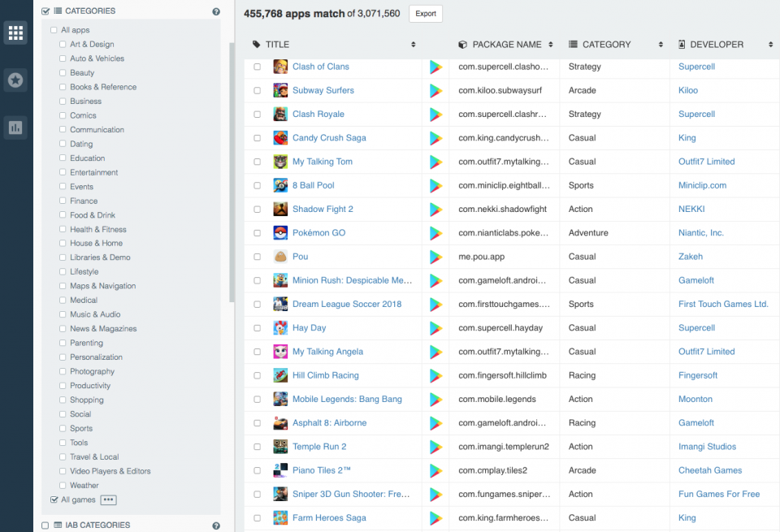This screenshot has width=780, height=532.
Task: Select the apps grid icon in the sidebar
Action: coord(15,32)
